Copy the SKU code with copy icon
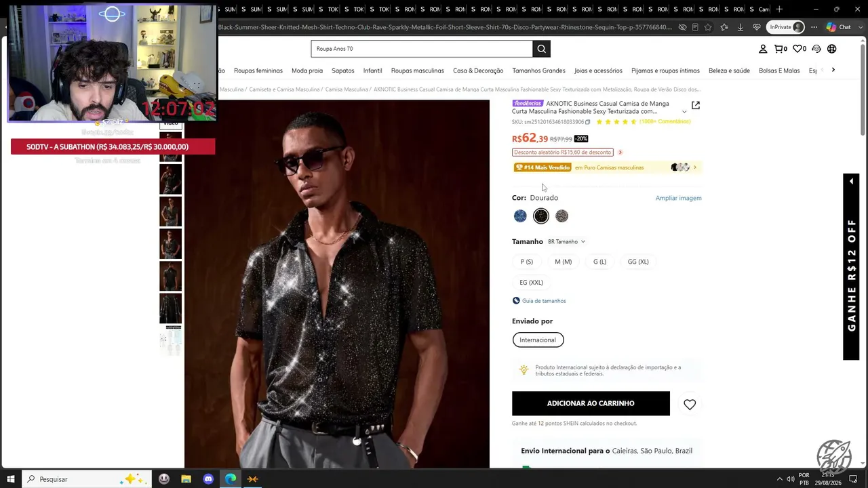868x488 pixels. (587, 122)
